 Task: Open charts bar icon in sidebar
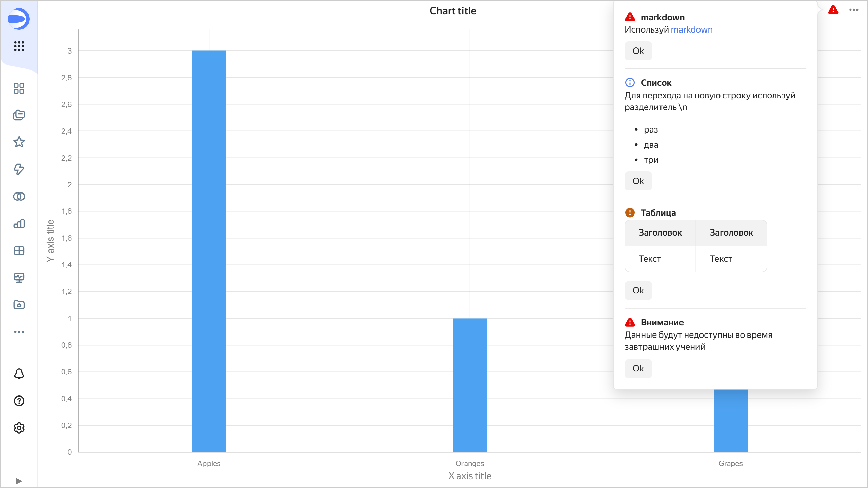point(19,224)
